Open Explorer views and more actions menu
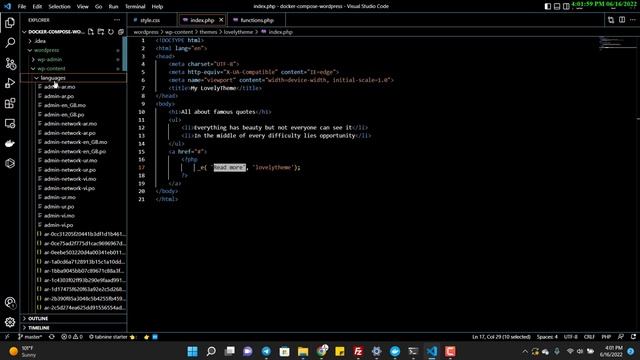The height and width of the screenshot is (360, 640). [117, 20]
